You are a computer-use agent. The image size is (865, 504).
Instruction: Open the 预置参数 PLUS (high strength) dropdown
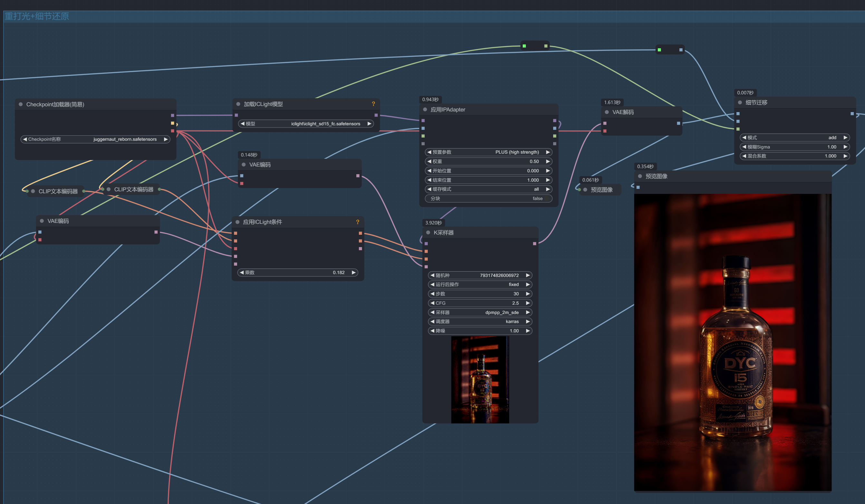(x=488, y=152)
